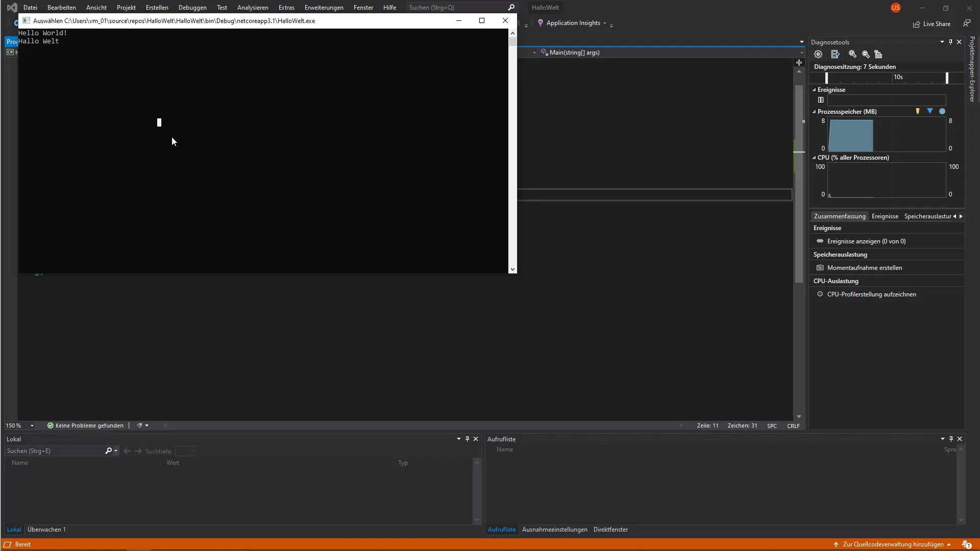Open the Analysieren menu
Image resolution: width=980 pixels, height=551 pixels.
tap(253, 8)
